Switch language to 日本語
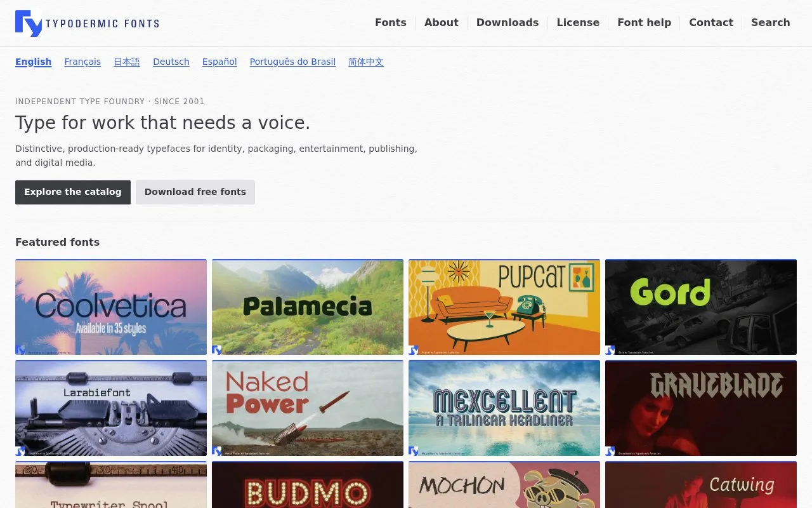 (127, 62)
